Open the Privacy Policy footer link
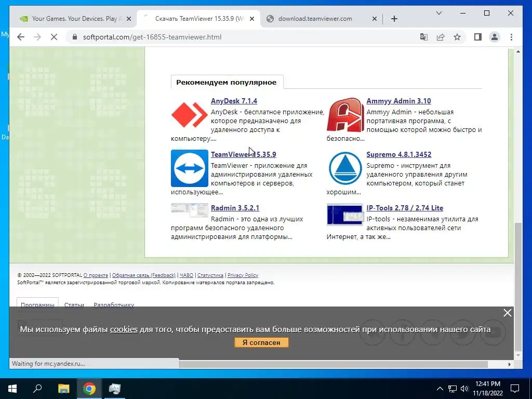Viewport: 532px width, 399px height. pos(243,275)
